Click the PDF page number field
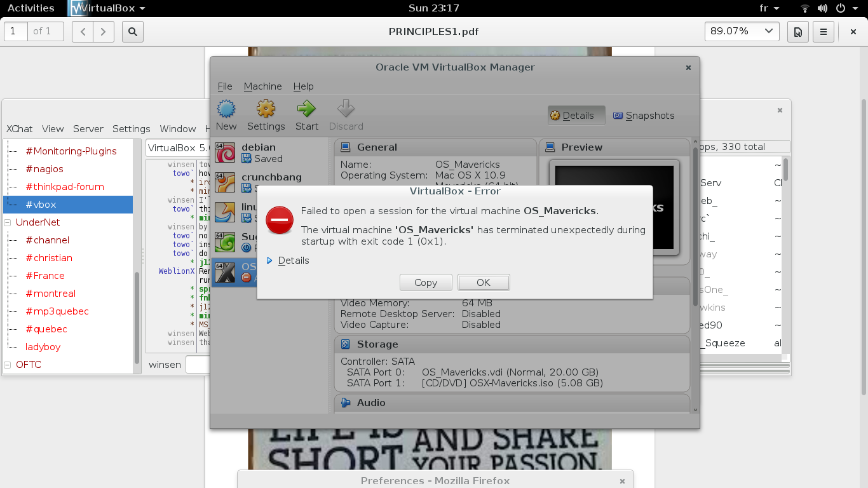The image size is (868, 488). (x=16, y=31)
